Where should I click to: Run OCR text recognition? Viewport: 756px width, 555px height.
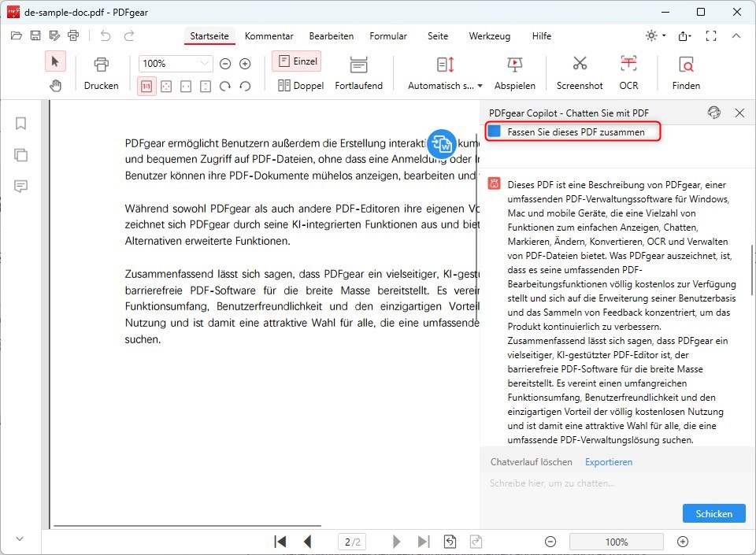click(628, 73)
